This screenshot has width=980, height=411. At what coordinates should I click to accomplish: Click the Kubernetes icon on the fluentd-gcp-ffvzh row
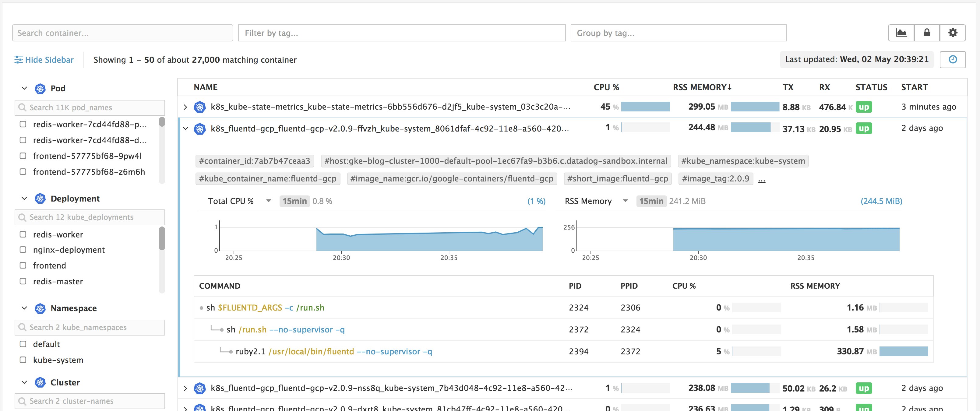pos(199,128)
